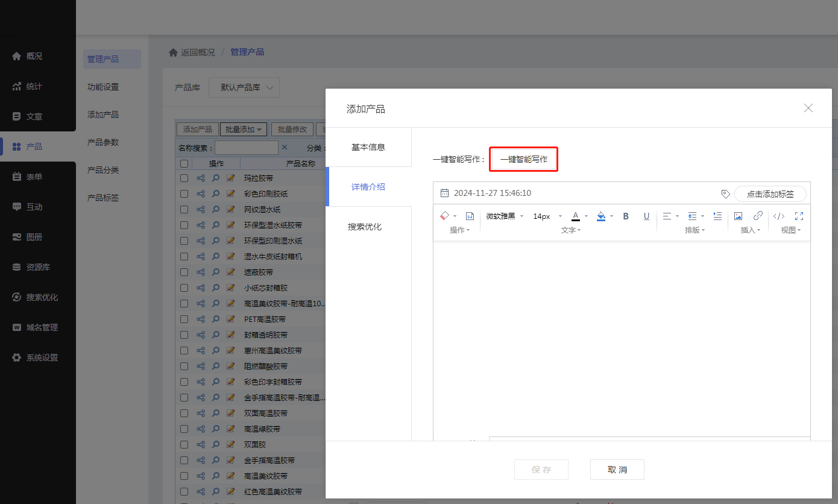The image size is (838, 504).
Task: Open HTML source code view
Action: pos(779,216)
